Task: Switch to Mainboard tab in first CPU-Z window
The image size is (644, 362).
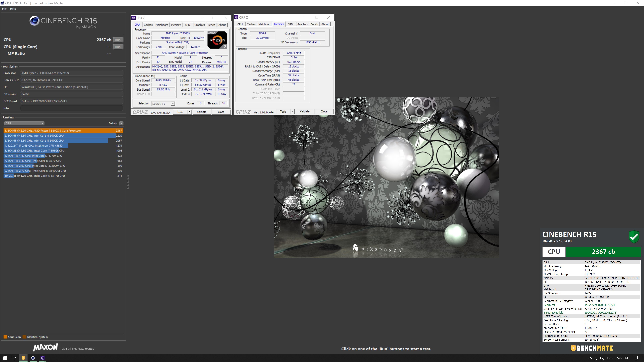Action: click(162, 25)
